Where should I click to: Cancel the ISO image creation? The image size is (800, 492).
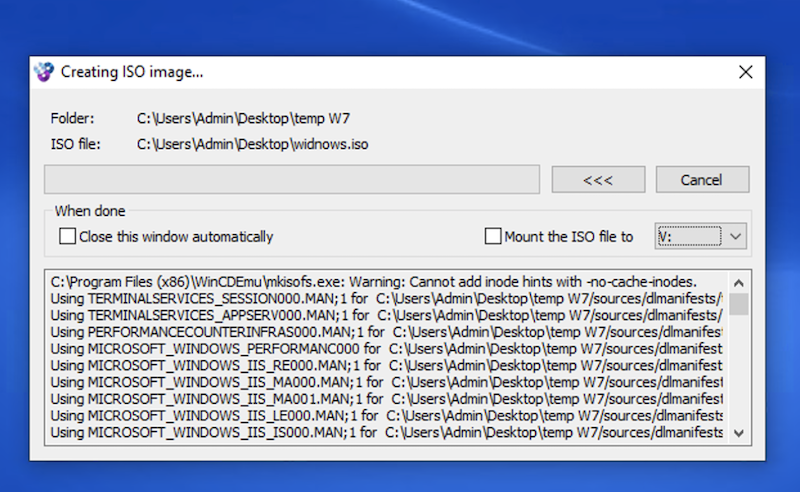coord(702,180)
